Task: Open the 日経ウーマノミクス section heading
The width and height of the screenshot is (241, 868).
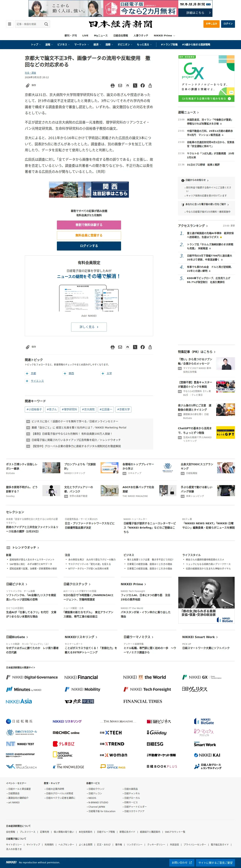Action: coord(139,637)
